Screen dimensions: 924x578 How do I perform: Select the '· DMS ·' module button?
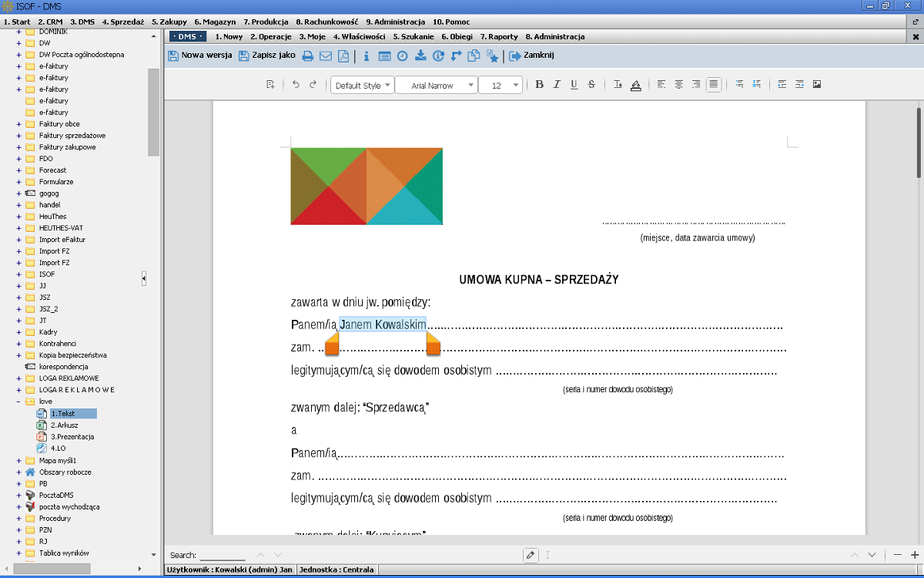point(188,36)
